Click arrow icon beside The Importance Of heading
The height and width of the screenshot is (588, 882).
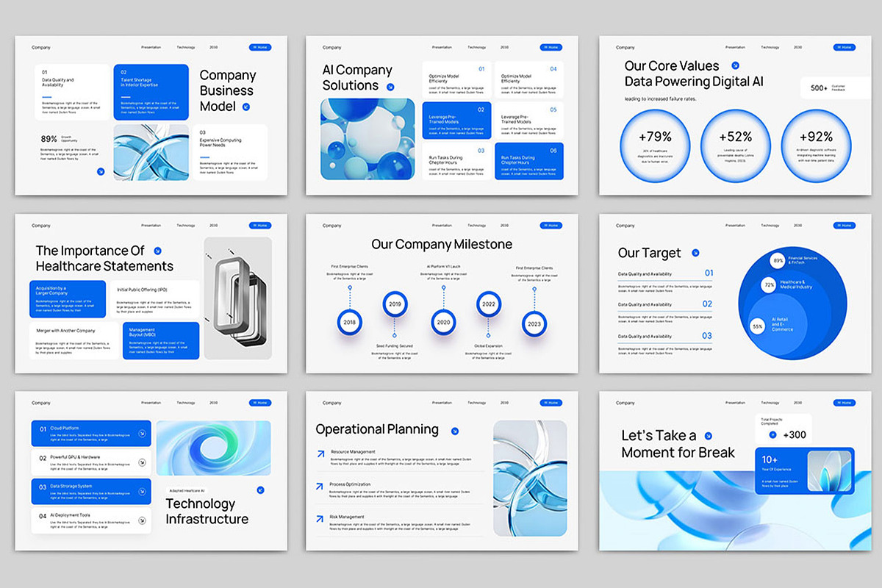[x=157, y=251]
